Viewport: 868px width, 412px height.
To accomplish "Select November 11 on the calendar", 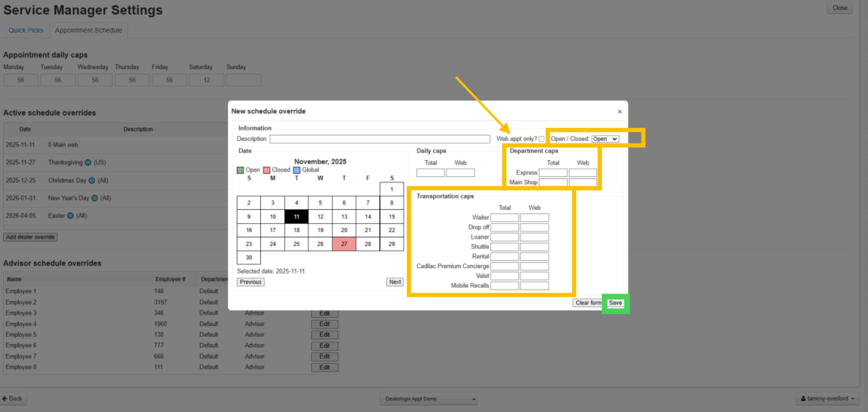I will pyautogui.click(x=297, y=217).
